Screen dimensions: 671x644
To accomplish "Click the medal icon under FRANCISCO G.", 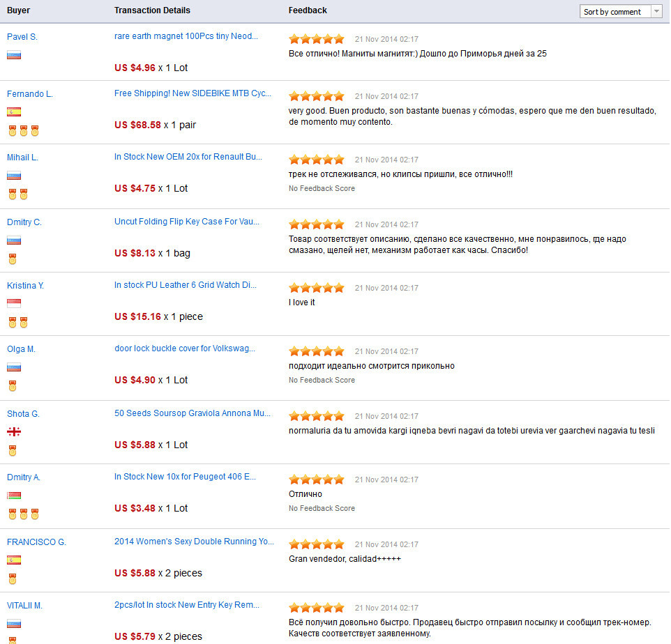I will tap(13, 578).
